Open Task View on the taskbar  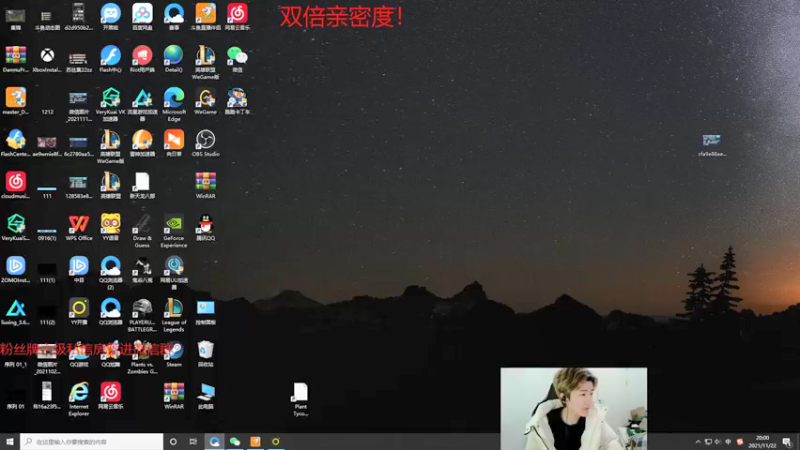(x=193, y=441)
